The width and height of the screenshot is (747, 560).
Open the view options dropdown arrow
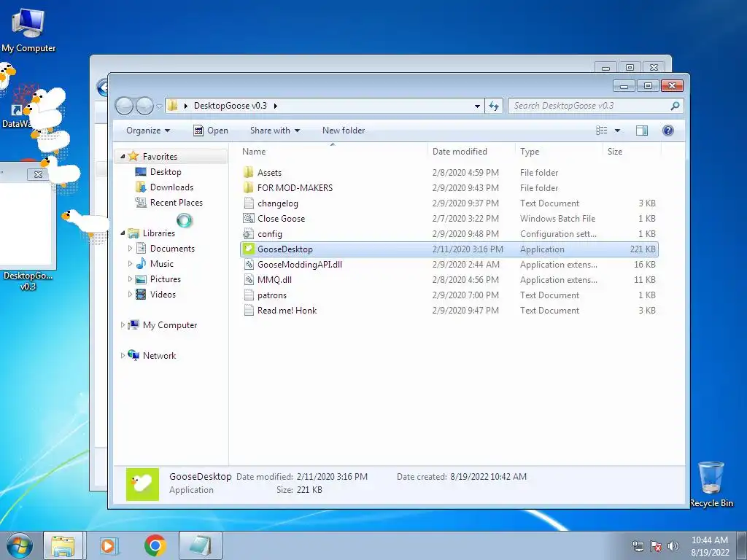coord(617,131)
